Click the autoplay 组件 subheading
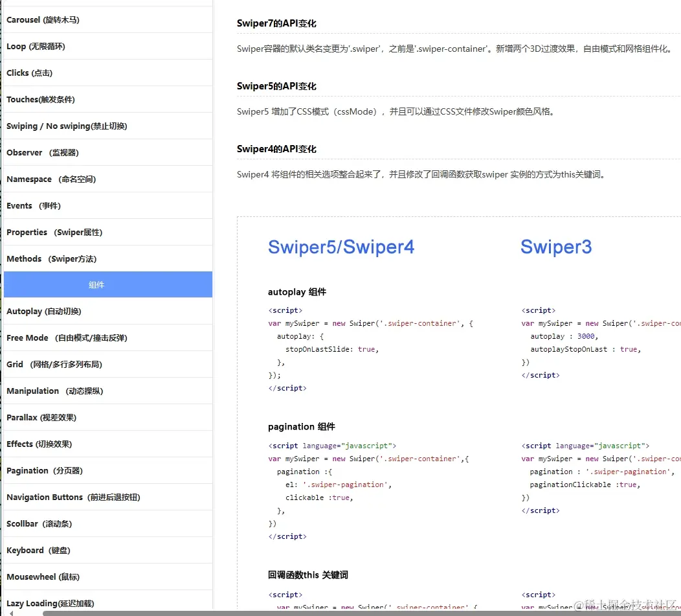Viewport: 681px width, 616px height. pyautogui.click(x=297, y=291)
